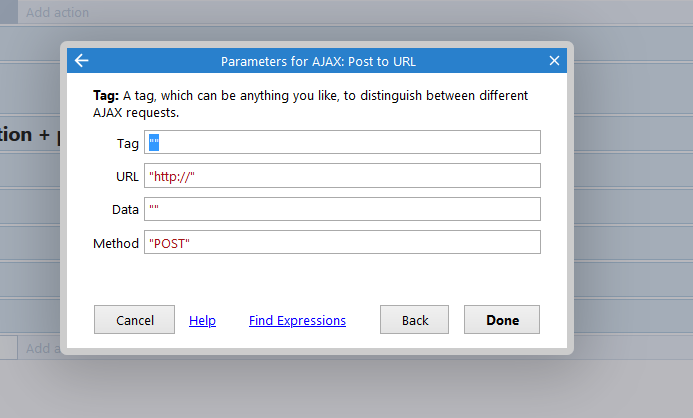Click the Data field label
This screenshot has width=693, height=418.
tap(125, 209)
